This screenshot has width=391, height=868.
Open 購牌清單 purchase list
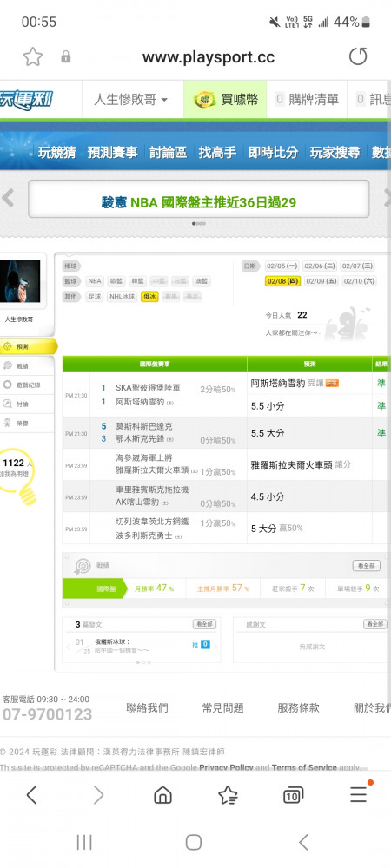pyautogui.click(x=307, y=100)
